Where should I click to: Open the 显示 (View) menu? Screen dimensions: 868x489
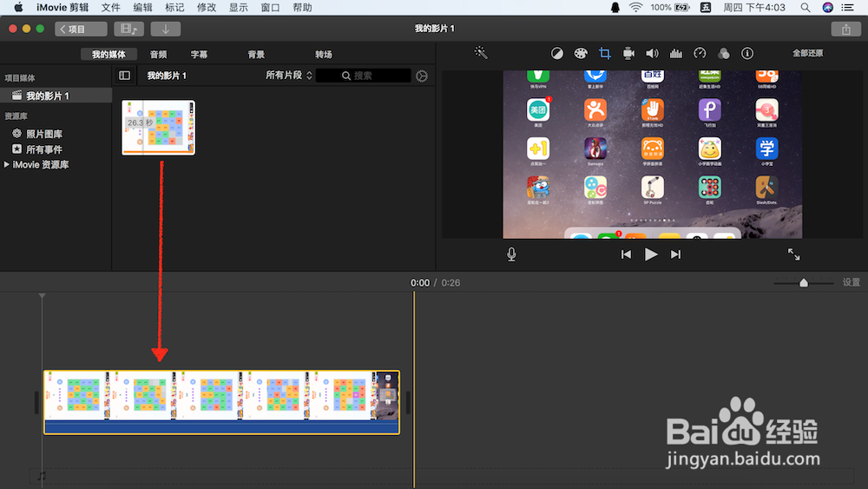239,7
